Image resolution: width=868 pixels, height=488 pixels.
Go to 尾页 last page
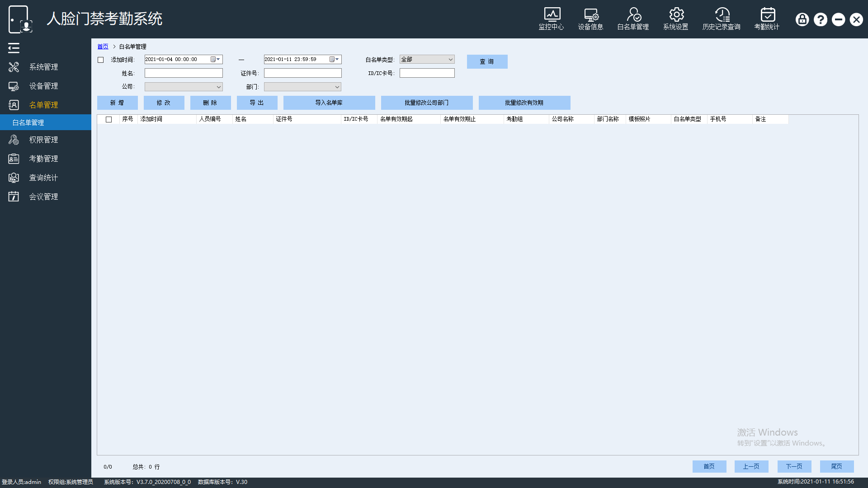click(837, 466)
